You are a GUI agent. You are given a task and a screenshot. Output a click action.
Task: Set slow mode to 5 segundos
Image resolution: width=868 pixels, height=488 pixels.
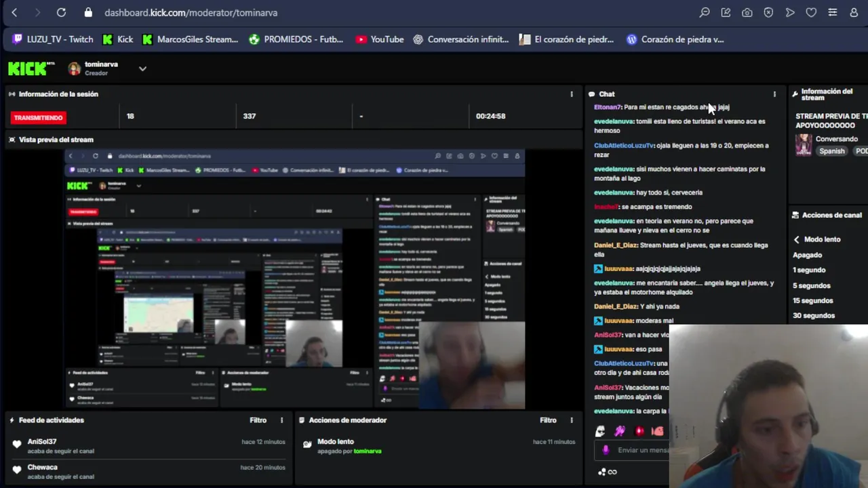pos(812,285)
